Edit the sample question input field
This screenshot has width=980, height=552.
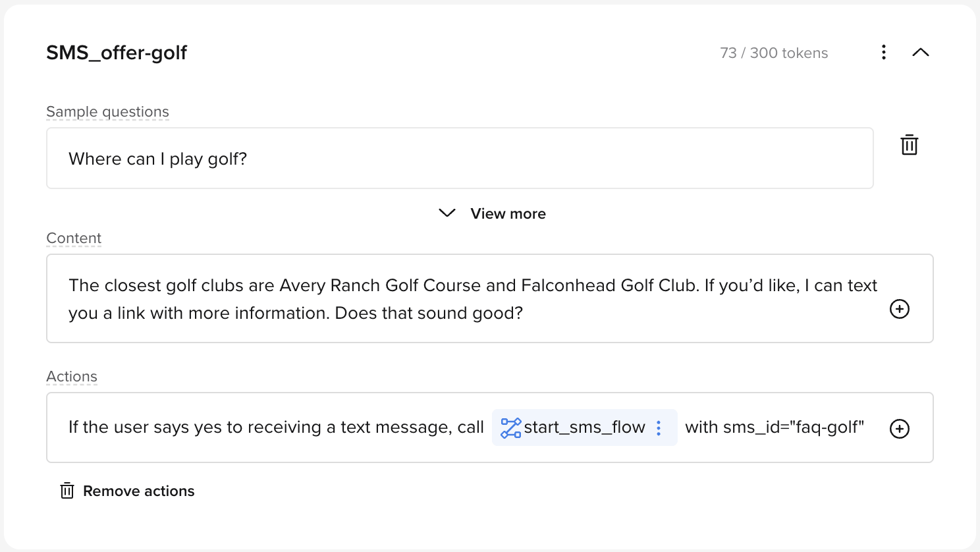tap(460, 158)
